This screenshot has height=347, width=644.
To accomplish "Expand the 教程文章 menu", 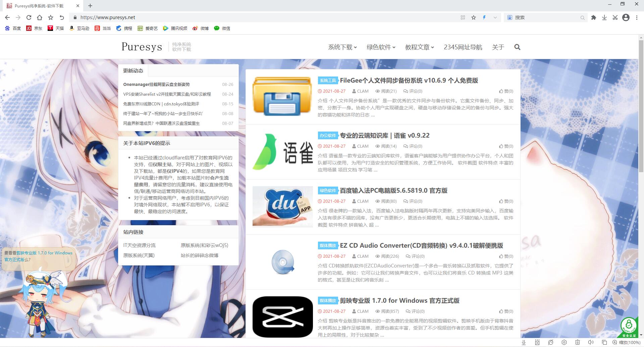I will tap(420, 47).
